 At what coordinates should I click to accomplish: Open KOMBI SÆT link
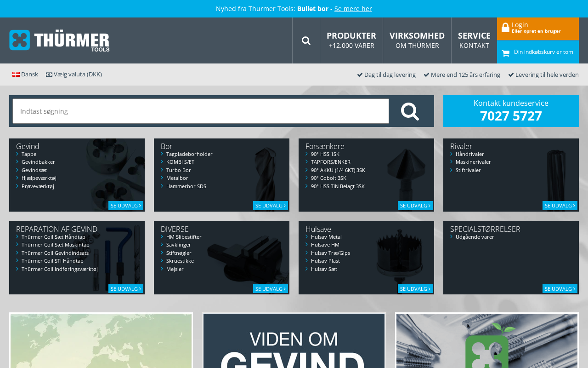point(180,162)
